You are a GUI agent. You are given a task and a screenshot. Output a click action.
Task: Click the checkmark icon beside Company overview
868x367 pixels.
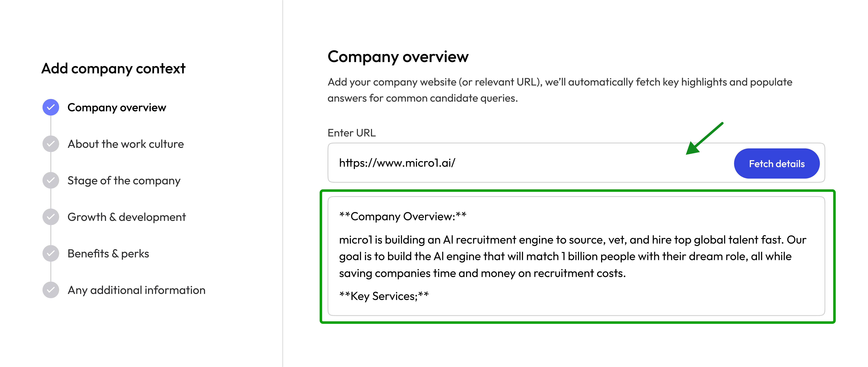51,107
